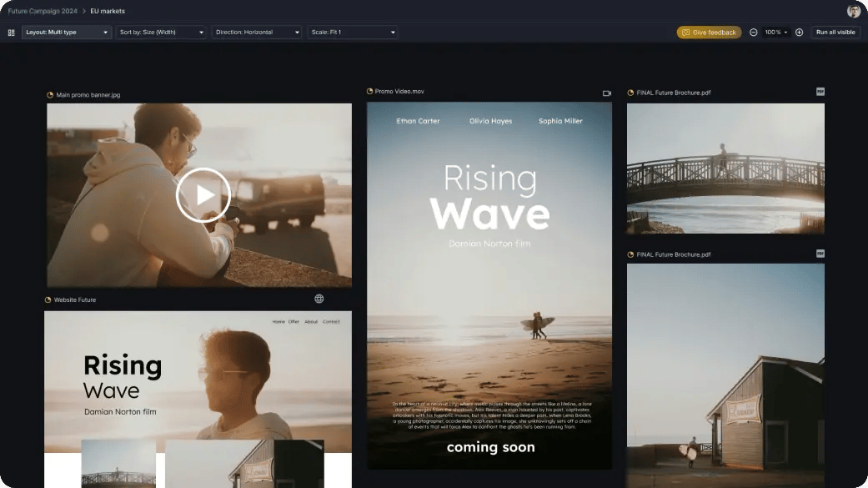Change Direction: Horizontal via its dropdown
The width and height of the screenshot is (868, 488).
(256, 32)
